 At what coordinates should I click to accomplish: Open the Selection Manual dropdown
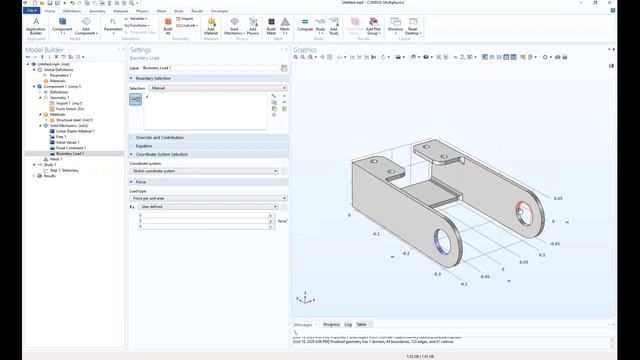(x=218, y=88)
